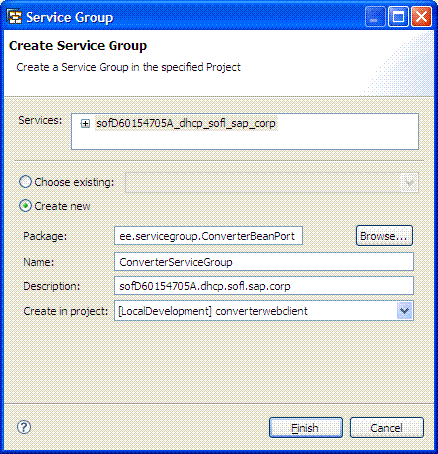Maximize the Service Group window
The width and height of the screenshot is (438, 454).
click(398, 17)
